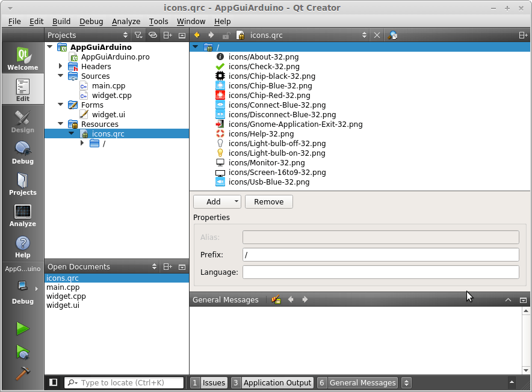Split the editor view

pyautogui.click(x=523, y=35)
